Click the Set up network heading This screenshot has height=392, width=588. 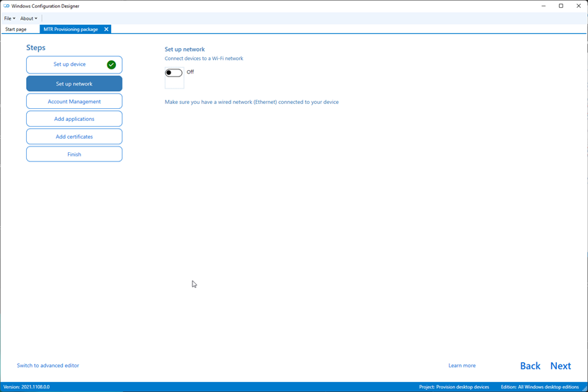[185, 49]
